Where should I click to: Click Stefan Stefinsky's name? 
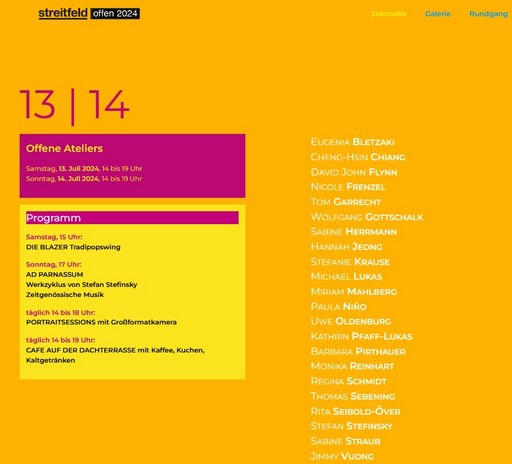click(x=351, y=426)
